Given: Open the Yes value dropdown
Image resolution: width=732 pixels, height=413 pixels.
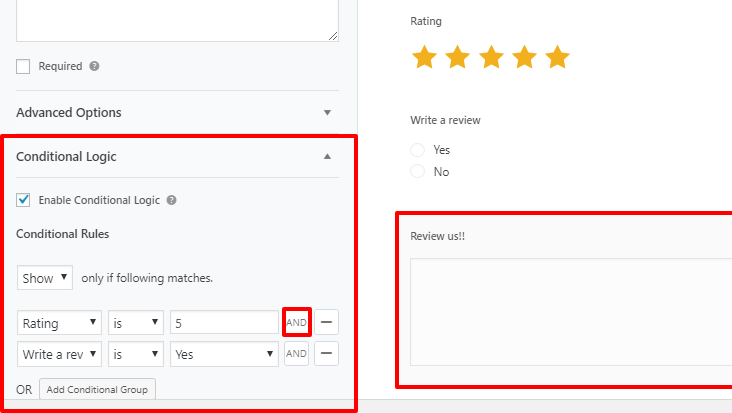Looking at the screenshot, I should pos(224,354).
